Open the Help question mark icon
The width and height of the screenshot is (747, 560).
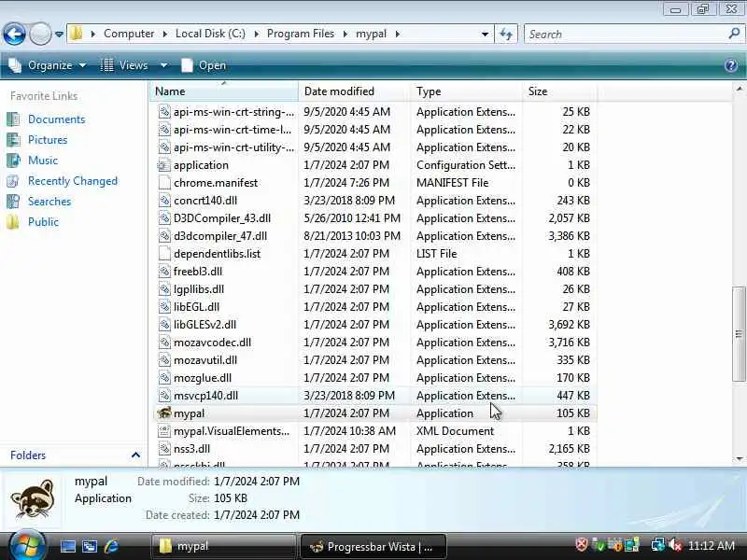click(x=731, y=65)
